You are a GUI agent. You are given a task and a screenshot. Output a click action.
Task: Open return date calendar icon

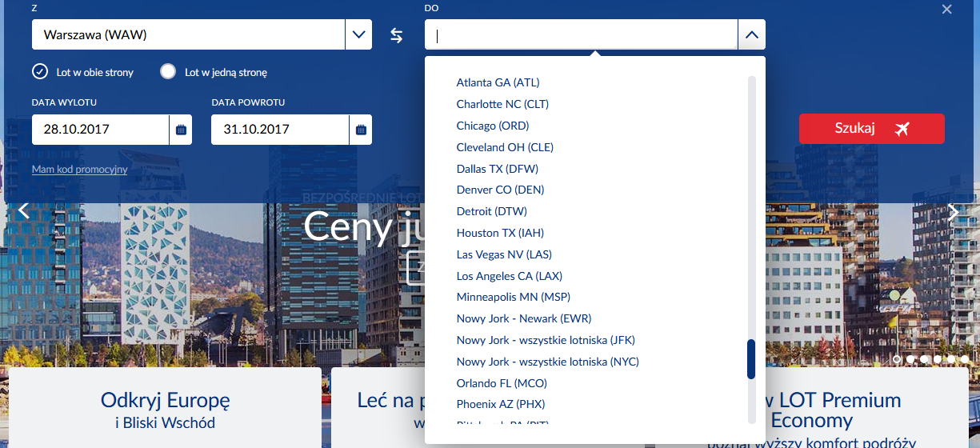pos(361,130)
